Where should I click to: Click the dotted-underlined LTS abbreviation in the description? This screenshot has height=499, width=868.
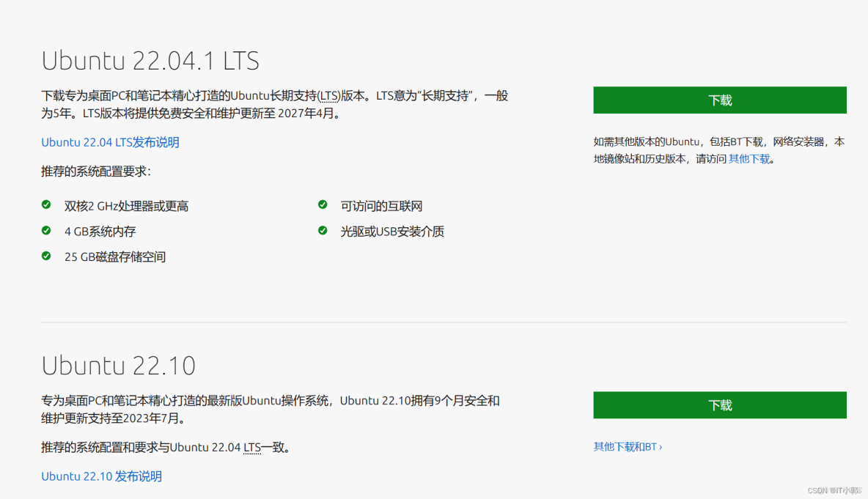[328, 95]
